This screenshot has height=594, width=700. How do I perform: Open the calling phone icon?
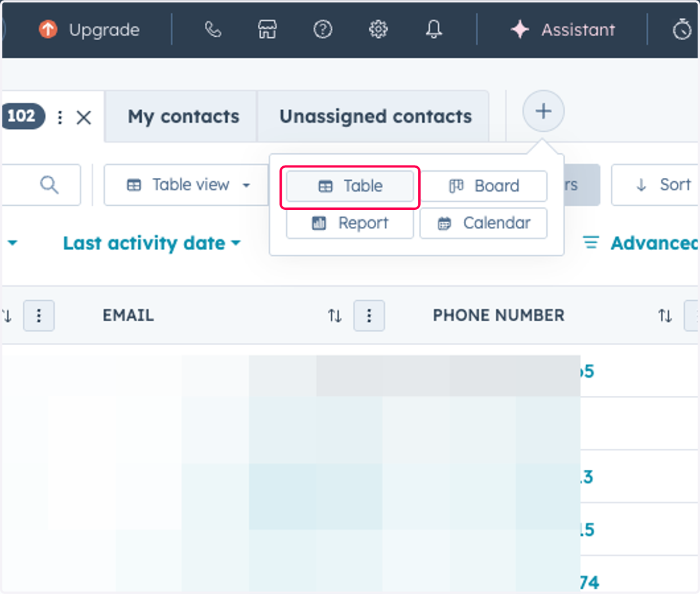pyautogui.click(x=213, y=29)
